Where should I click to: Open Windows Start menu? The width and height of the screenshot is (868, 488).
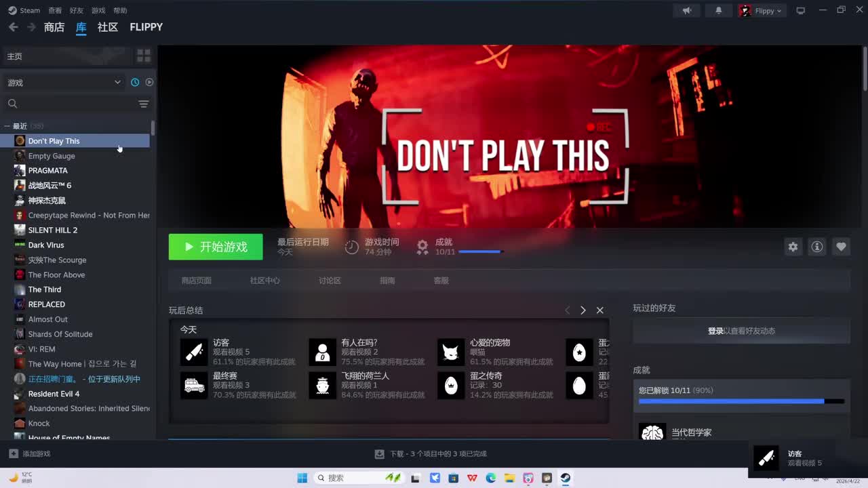click(302, 478)
